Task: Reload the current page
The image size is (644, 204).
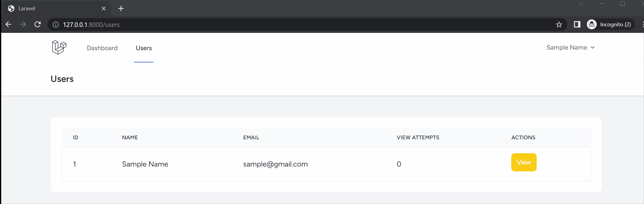Action: [37, 24]
